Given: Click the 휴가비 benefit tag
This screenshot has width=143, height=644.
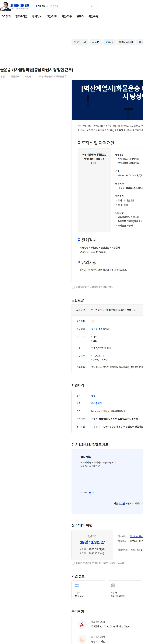Looking at the screenshot, I should 109,42.
